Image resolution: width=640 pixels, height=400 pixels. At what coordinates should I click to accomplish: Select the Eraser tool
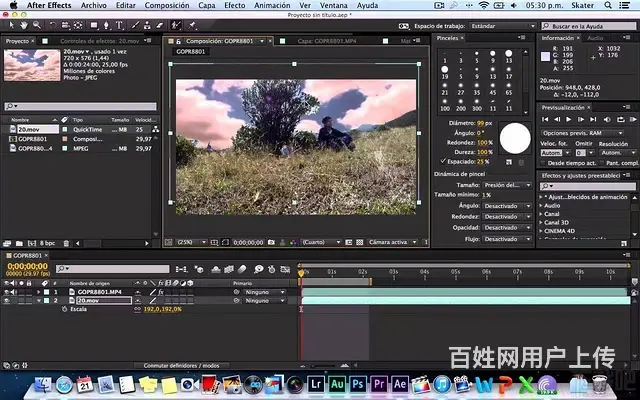coord(160,25)
